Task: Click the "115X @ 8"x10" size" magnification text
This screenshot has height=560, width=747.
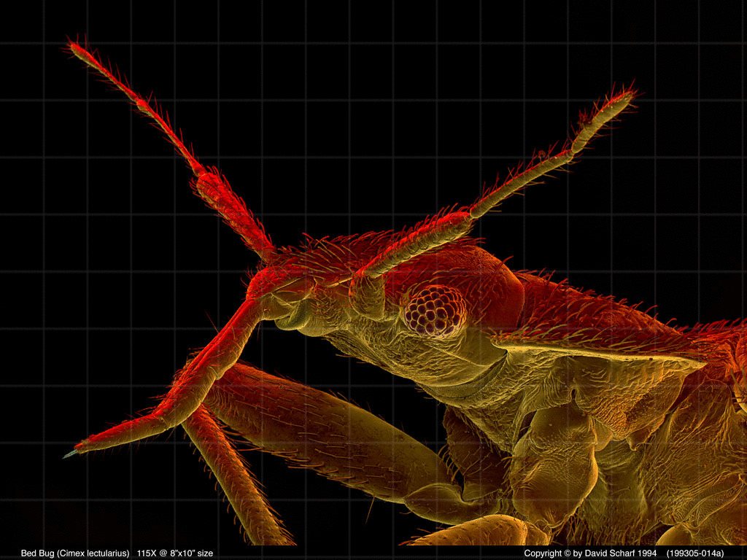Action: pos(175,553)
